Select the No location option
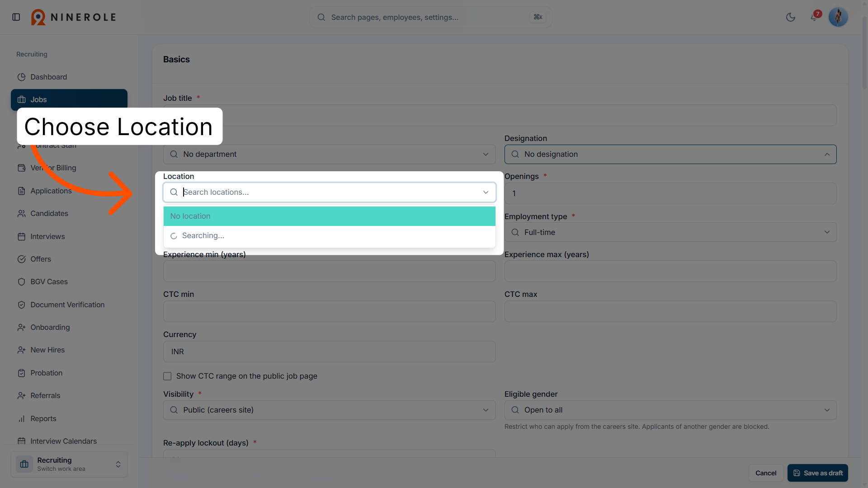 coord(329,216)
